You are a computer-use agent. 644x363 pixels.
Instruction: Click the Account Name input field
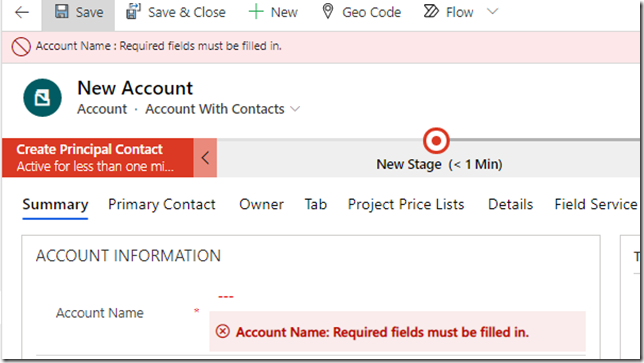click(397, 297)
